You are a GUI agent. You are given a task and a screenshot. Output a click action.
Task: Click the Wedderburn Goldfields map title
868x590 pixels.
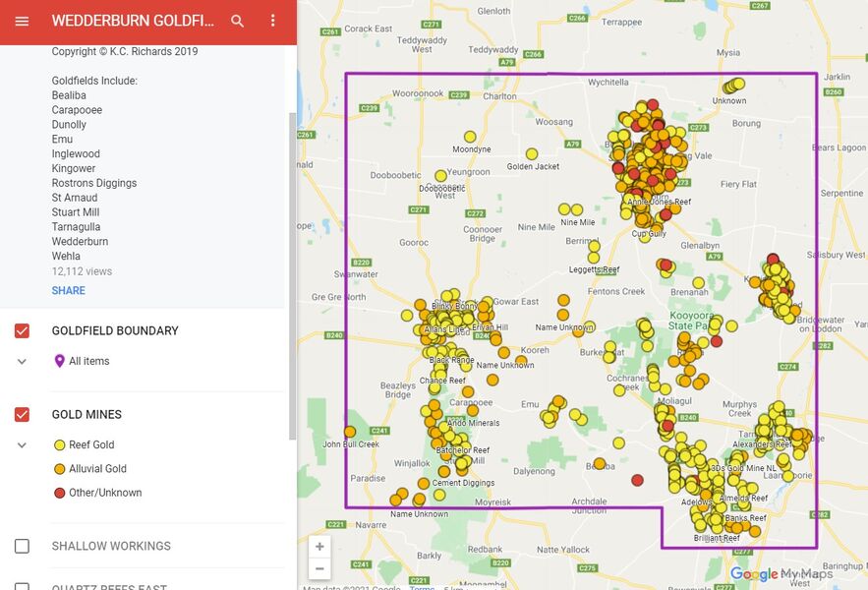click(x=133, y=21)
